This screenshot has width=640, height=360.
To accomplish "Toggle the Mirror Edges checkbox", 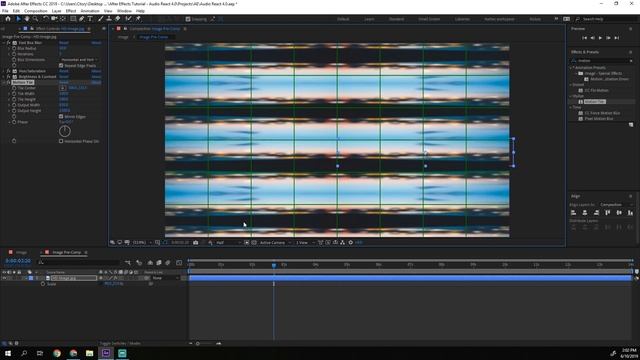I will 61,116.
